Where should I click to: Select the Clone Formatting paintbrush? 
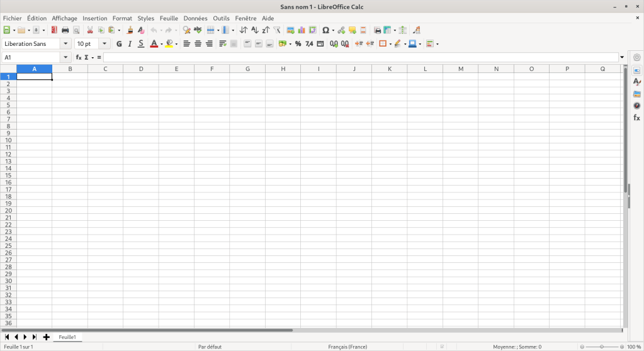[x=130, y=30]
